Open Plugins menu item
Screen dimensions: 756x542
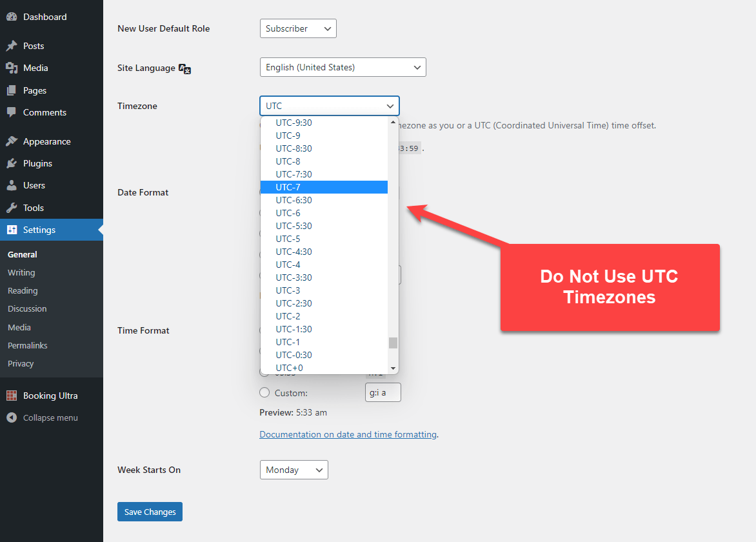(x=37, y=163)
